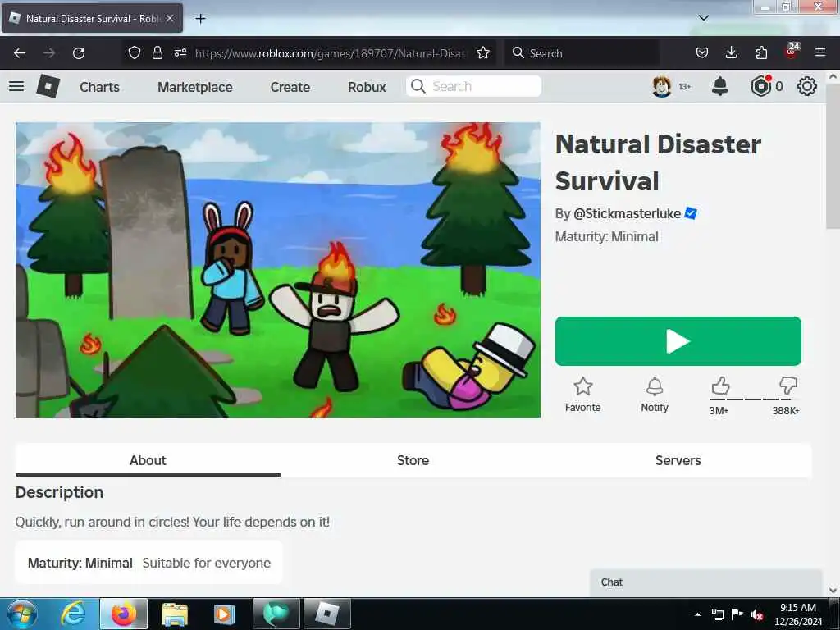Open the Firefox application menu

click(820, 52)
